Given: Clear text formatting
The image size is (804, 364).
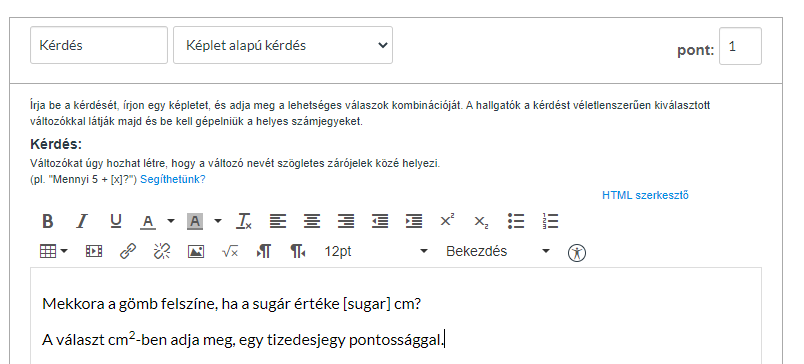Looking at the screenshot, I should pos(244,221).
